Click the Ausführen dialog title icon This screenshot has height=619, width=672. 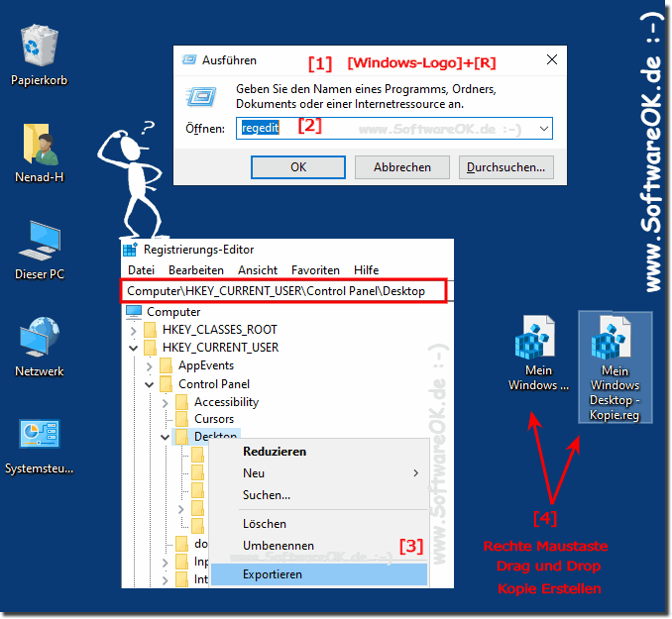click(x=189, y=60)
